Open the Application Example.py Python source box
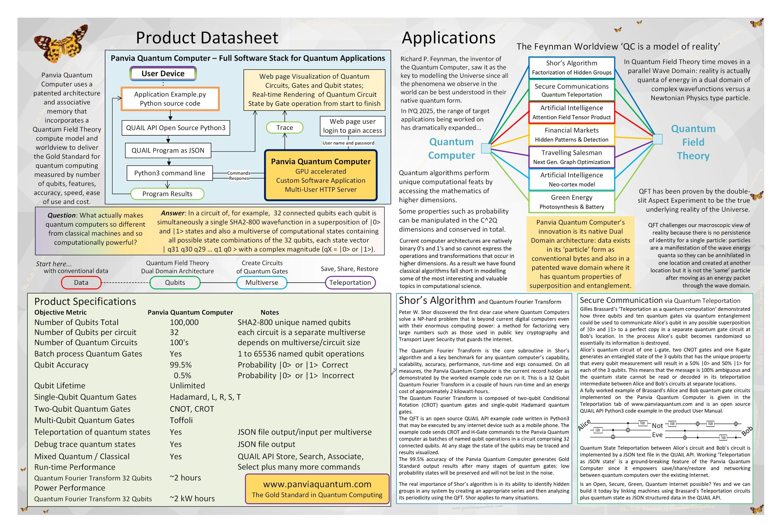The image size is (782, 532). pos(170,99)
